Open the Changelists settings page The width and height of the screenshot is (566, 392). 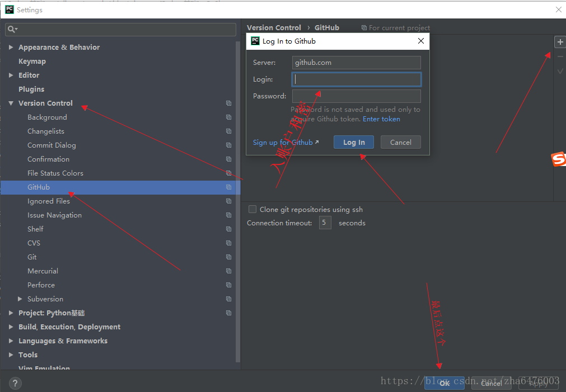46,131
